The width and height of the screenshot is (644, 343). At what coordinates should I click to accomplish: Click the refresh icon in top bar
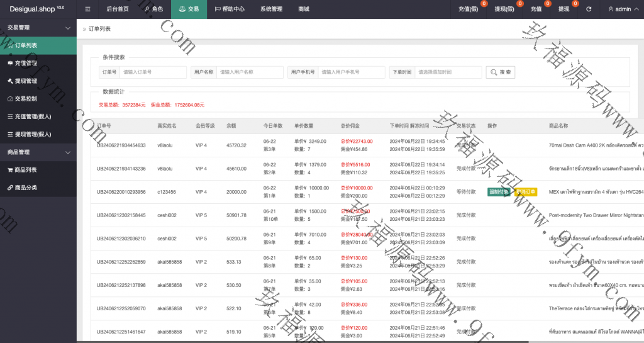pos(589,9)
